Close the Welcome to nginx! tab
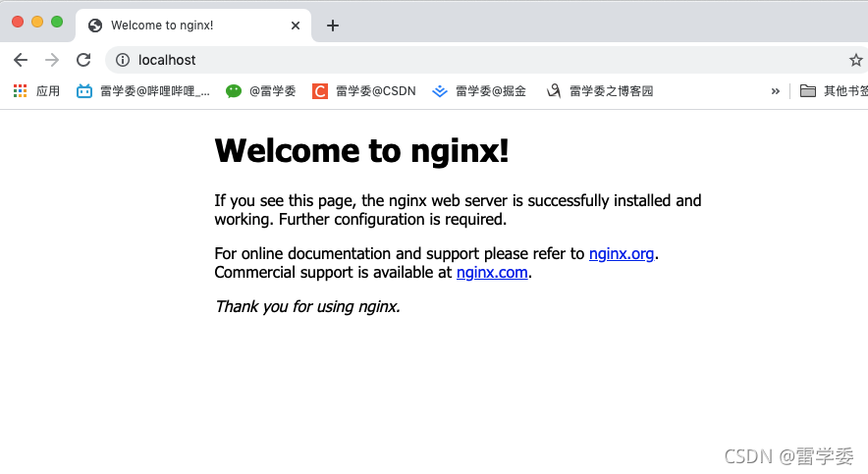868x474 pixels. 295,26
